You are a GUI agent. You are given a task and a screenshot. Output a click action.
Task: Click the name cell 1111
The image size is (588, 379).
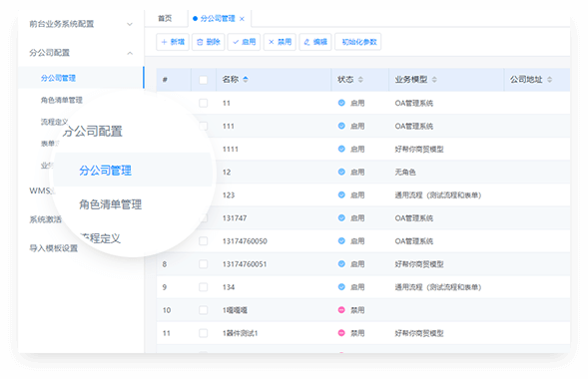click(231, 149)
